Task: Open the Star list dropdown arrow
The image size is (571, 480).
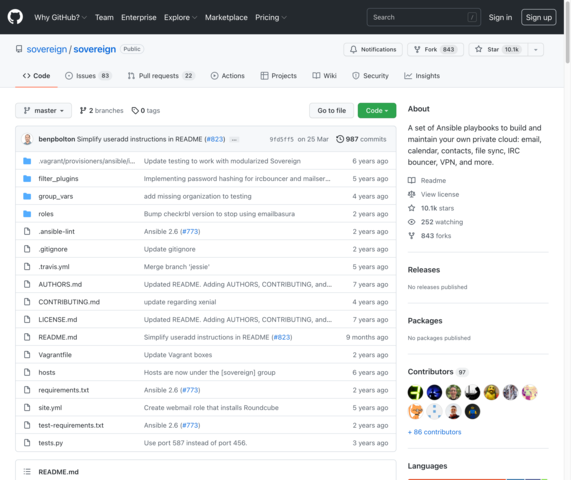Action: [x=535, y=50]
